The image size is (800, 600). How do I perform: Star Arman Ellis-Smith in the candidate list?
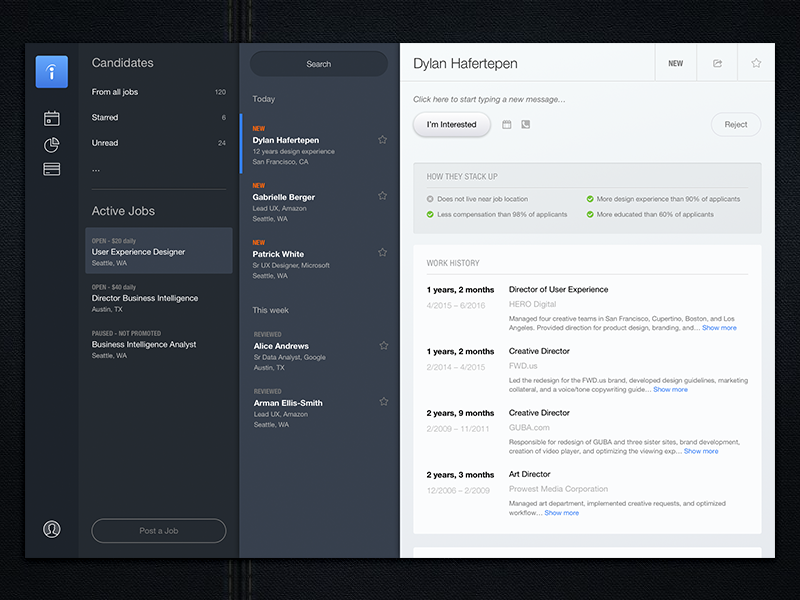click(x=384, y=402)
